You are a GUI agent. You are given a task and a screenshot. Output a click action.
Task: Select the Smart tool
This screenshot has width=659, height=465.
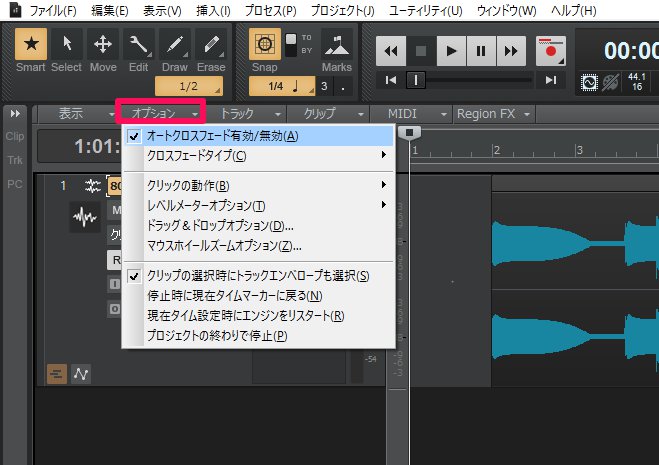32,46
